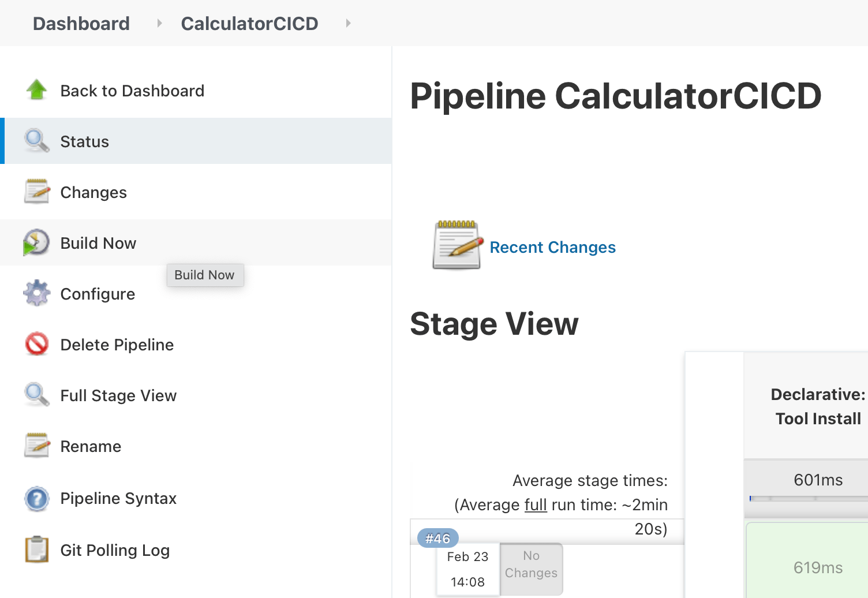The height and width of the screenshot is (598, 868).
Task: Click the green Back to Dashboard arrow icon
Action: pos(37,90)
